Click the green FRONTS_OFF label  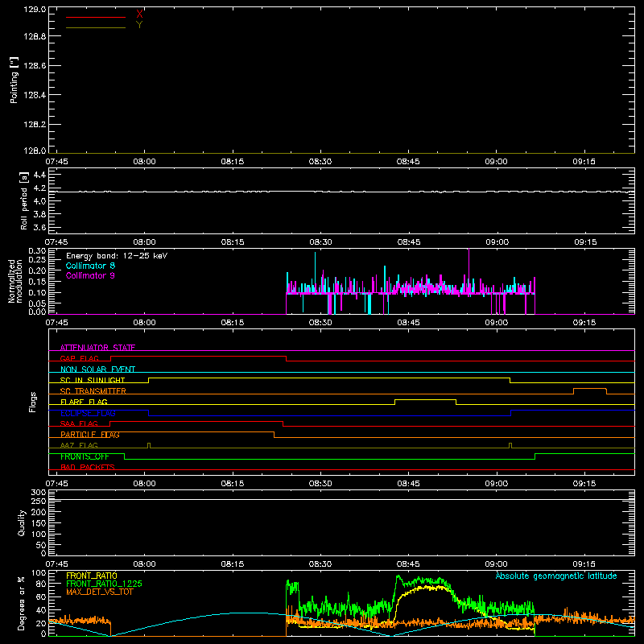[x=85, y=456]
